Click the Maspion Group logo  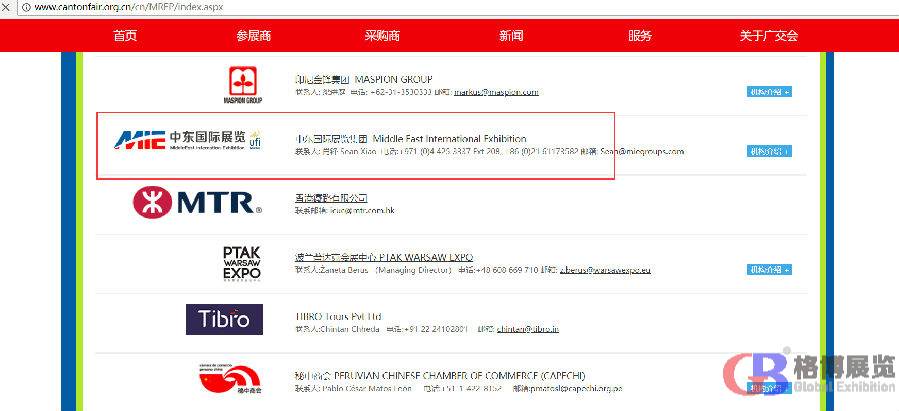(x=242, y=85)
